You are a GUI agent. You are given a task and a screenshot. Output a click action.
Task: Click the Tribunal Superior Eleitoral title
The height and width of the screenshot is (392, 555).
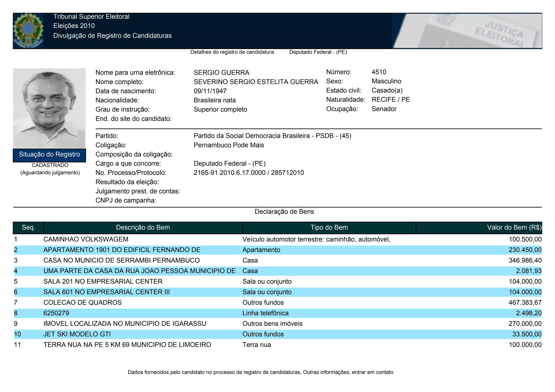click(x=91, y=17)
